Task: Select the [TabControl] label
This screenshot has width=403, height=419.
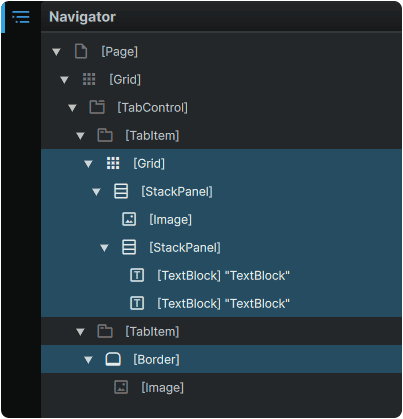Action: (x=152, y=108)
